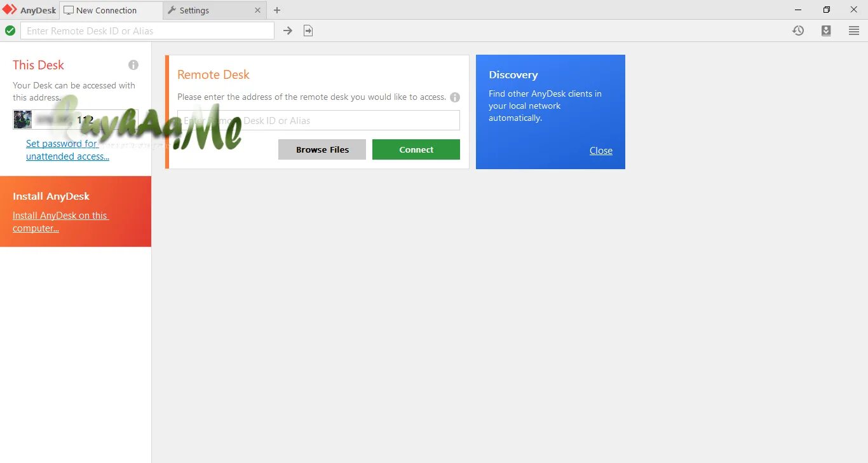Select This Desk address ID field
The height and width of the screenshot is (463, 868).
click(x=76, y=120)
